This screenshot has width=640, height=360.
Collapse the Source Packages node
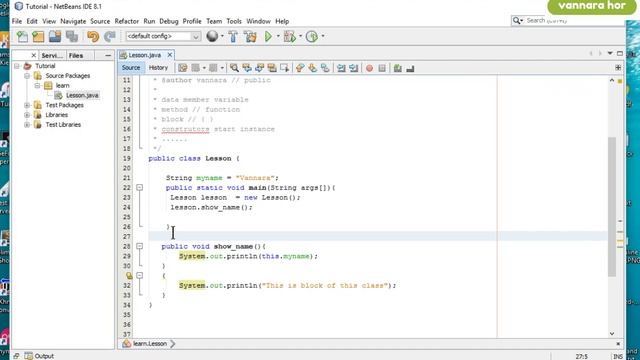click(x=27, y=76)
